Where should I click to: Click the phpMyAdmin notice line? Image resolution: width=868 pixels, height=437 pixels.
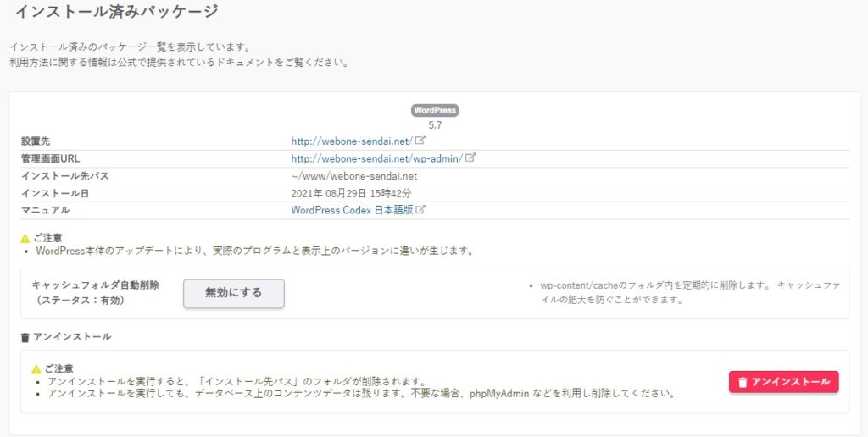361,394
